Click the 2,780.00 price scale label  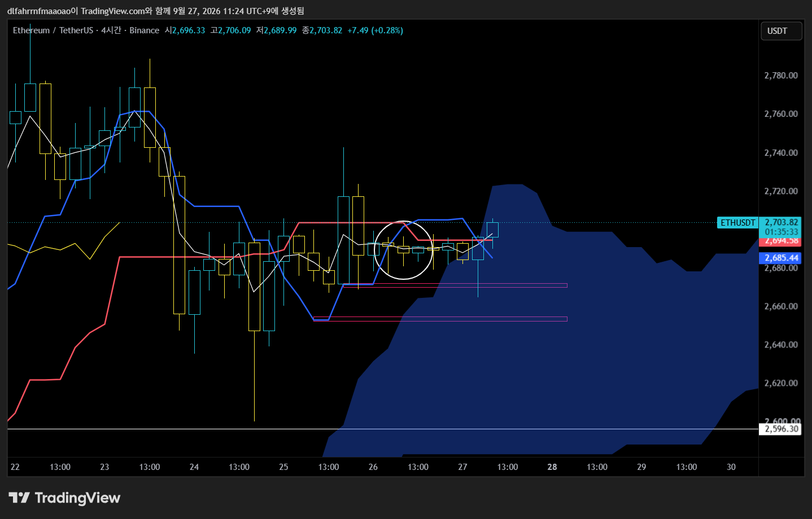pos(781,76)
